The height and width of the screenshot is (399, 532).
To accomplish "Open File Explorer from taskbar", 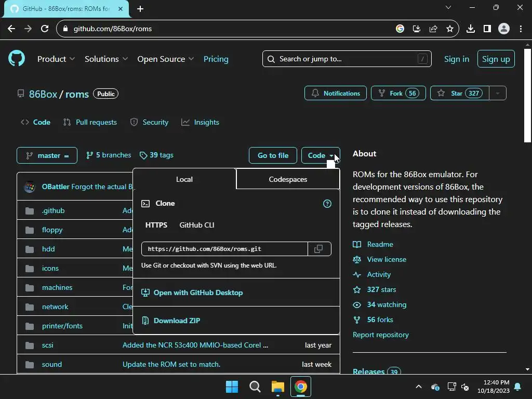I will click(x=278, y=387).
